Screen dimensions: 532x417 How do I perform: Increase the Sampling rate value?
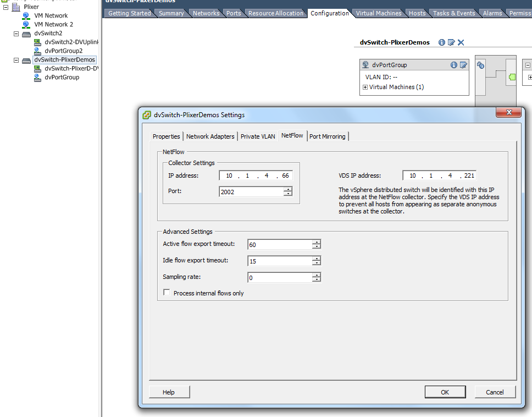tap(316, 276)
